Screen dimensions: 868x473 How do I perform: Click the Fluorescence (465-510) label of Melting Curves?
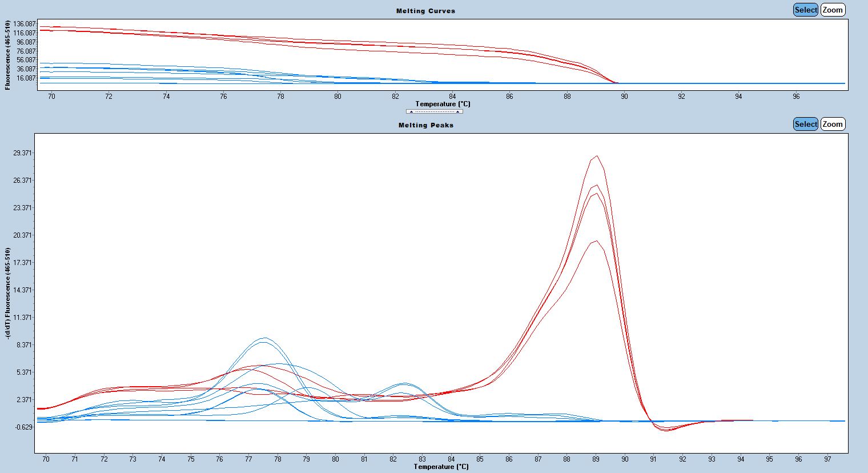pos(8,55)
